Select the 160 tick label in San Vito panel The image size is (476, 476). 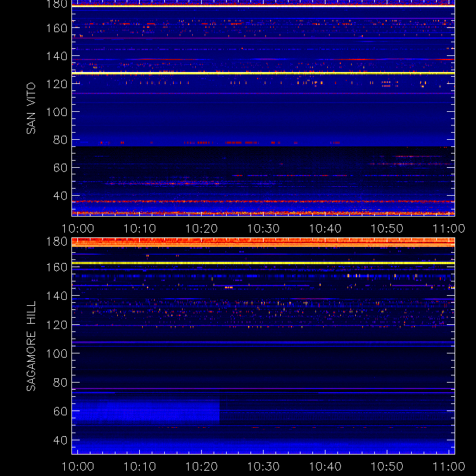57,28
